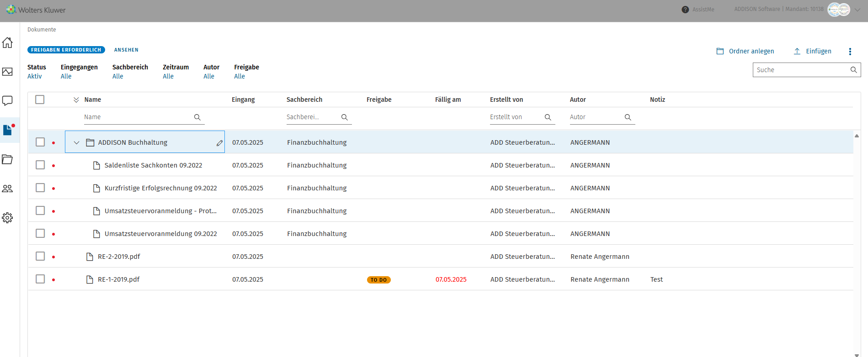Click the Ordner anlegen button
The height and width of the screenshot is (357, 868).
[745, 51]
